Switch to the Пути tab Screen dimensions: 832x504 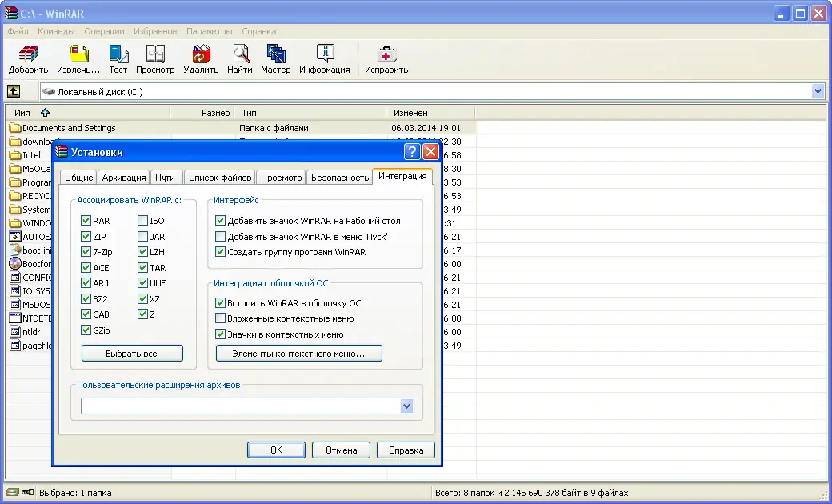tap(165, 177)
